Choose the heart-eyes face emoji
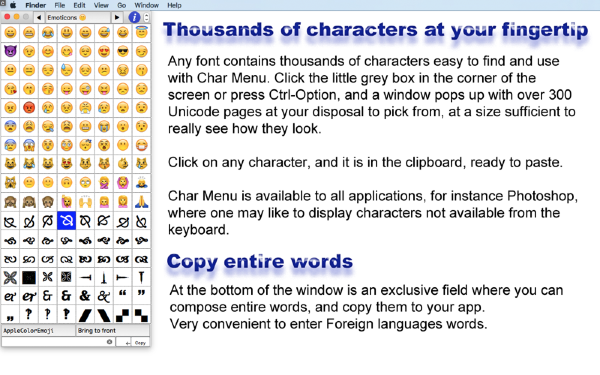 pos(104,51)
